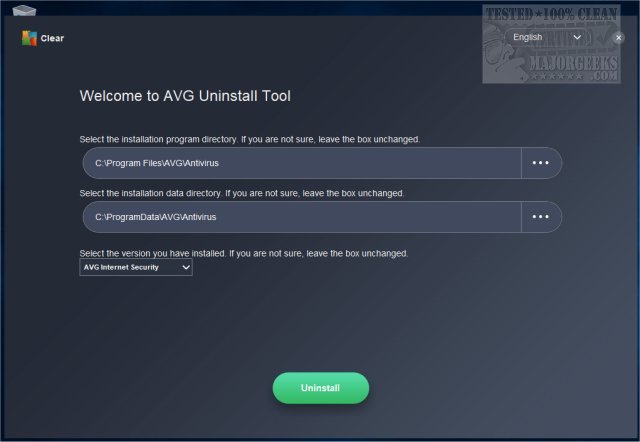Viewport: 640px width, 442px height.
Task: Click the AVG Clear logo icon
Action: (29, 38)
